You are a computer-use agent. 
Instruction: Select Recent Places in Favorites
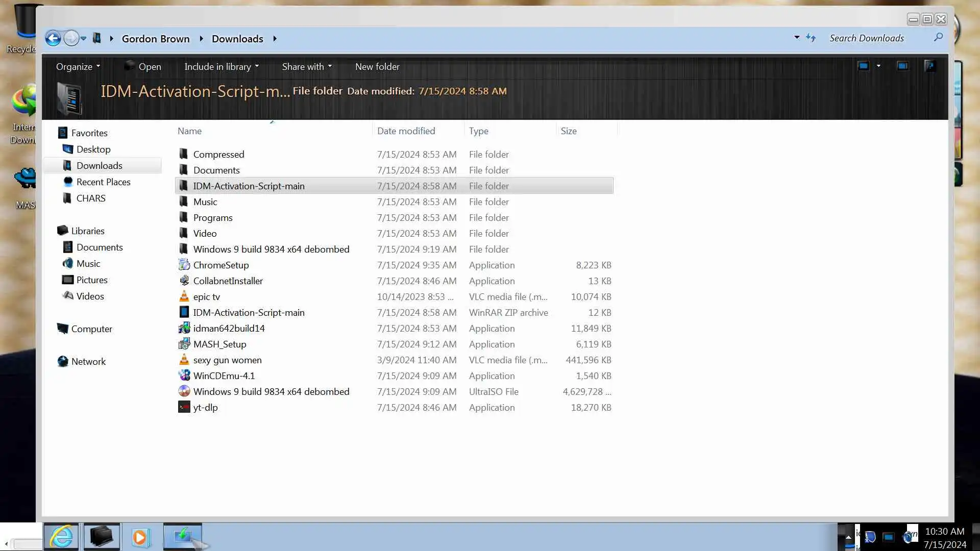(103, 182)
